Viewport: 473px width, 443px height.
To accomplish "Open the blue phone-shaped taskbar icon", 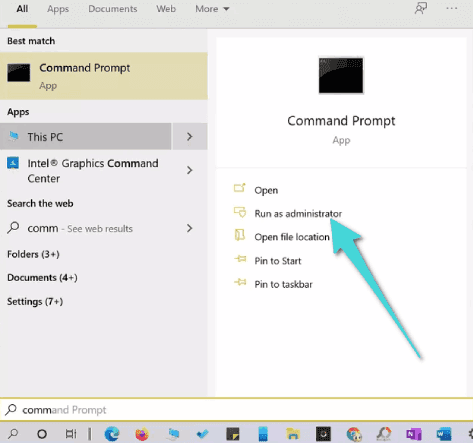I will point(263,434).
